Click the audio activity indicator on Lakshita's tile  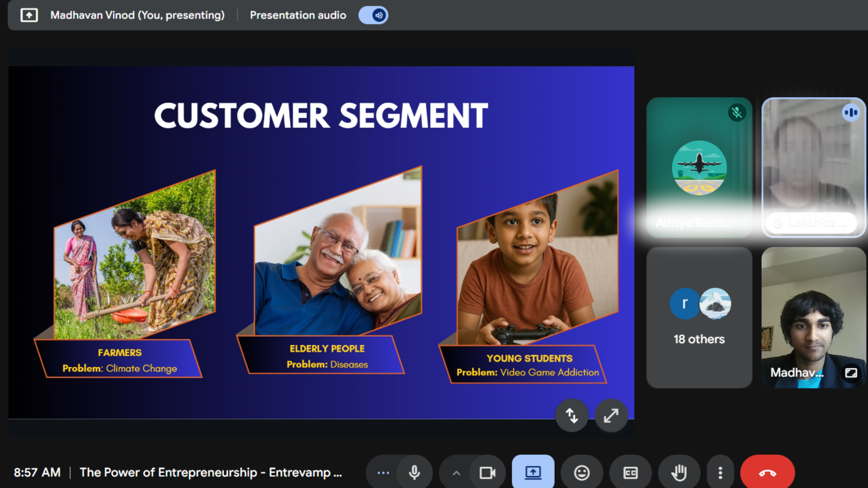click(851, 113)
